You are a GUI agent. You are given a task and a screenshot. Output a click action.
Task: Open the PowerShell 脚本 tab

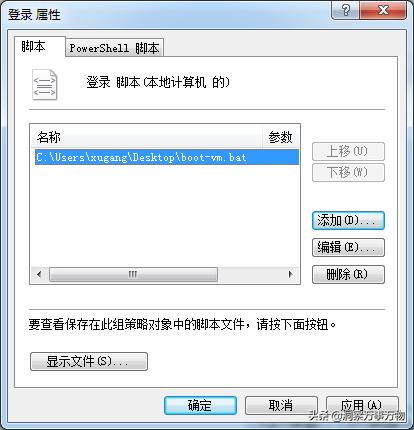point(114,48)
